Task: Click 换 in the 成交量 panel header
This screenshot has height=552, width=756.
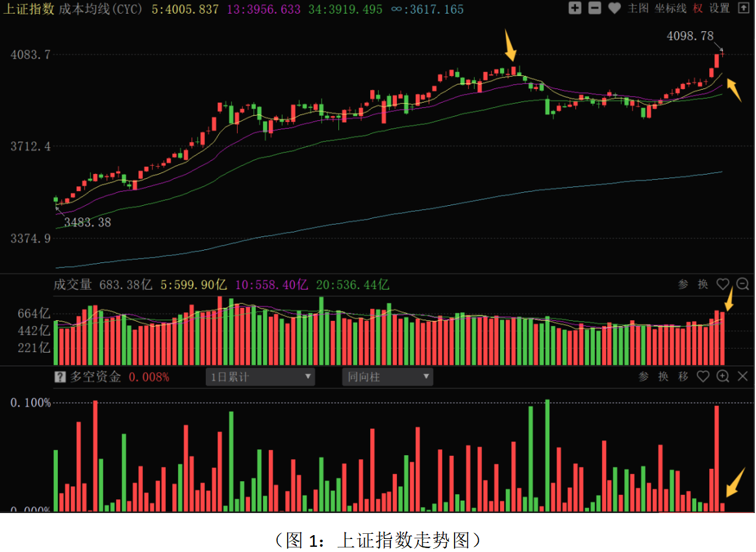Action: (703, 284)
